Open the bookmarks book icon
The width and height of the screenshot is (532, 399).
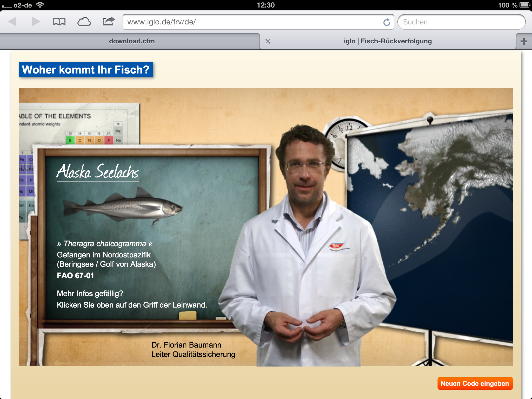tap(59, 22)
